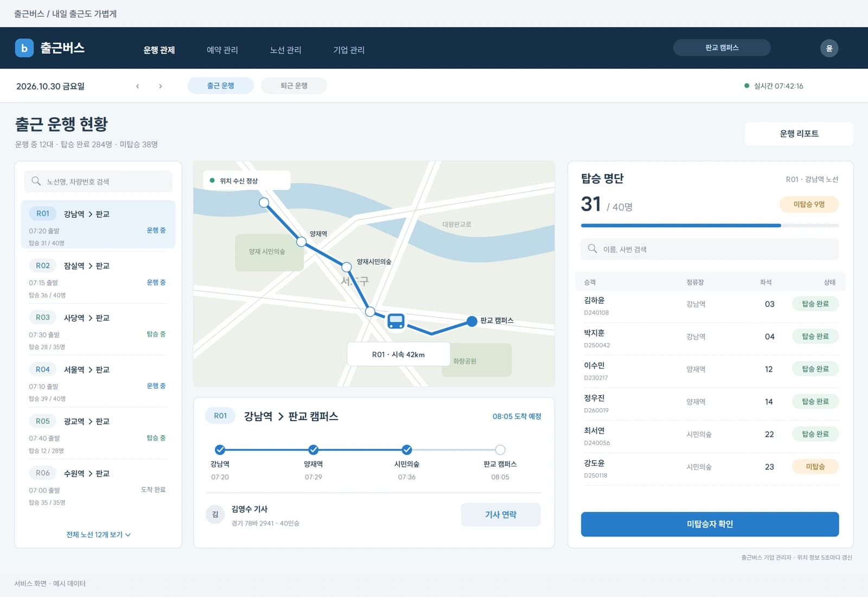Click the green realtime status dot
The image size is (868, 597).
point(747,86)
